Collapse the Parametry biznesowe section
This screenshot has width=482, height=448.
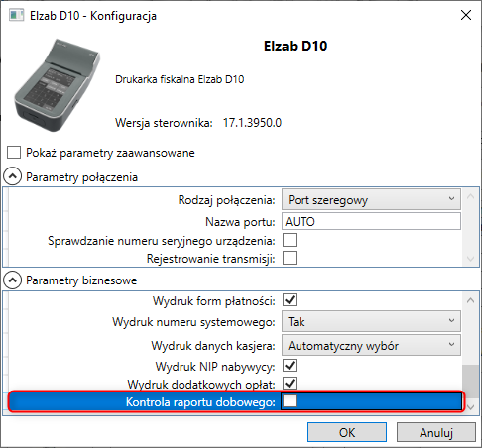(12, 280)
